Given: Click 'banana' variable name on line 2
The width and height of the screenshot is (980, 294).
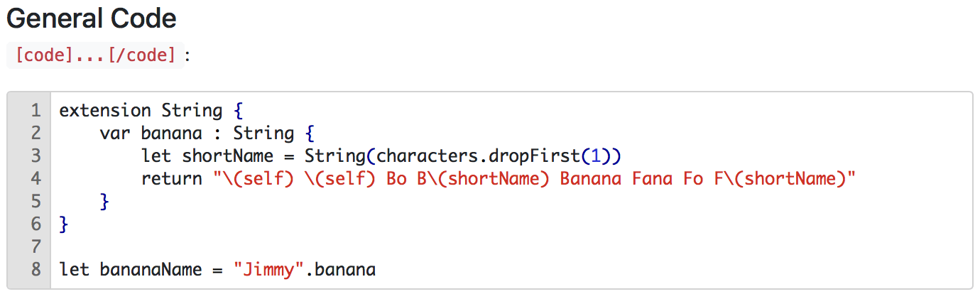Looking at the screenshot, I should (x=172, y=134).
